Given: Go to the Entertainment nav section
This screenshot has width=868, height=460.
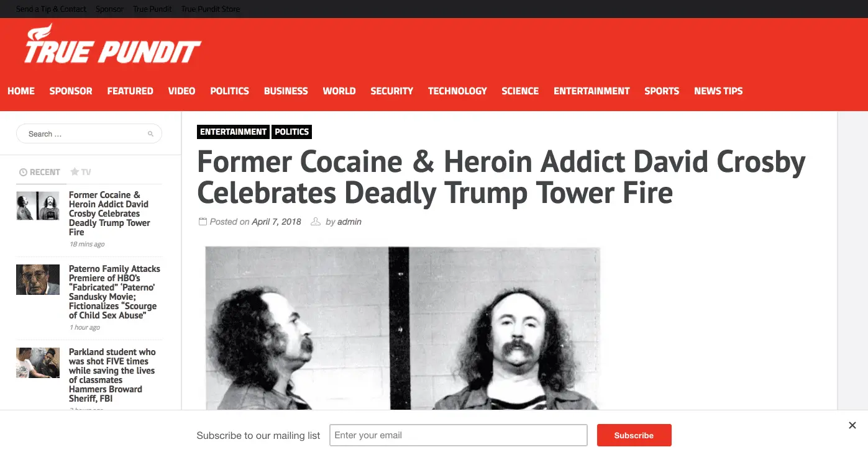Looking at the screenshot, I should [x=592, y=91].
